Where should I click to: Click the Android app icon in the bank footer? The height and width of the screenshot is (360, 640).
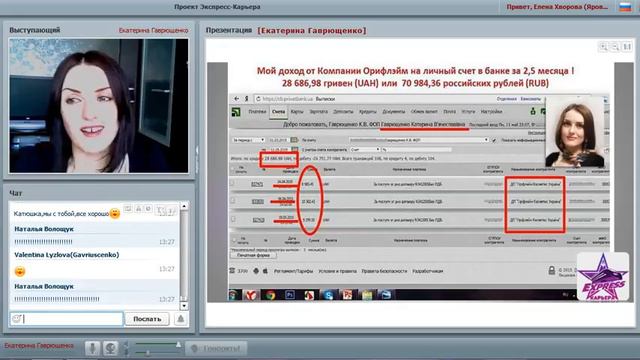coord(256,271)
